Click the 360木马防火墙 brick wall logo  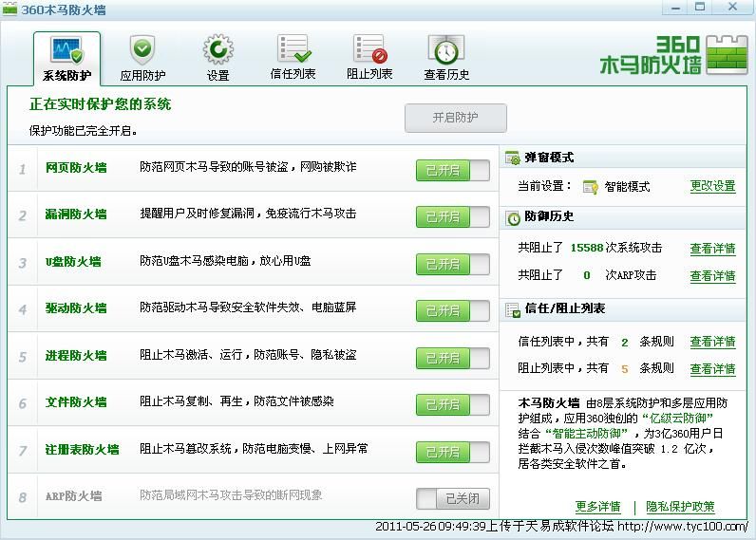(728, 55)
